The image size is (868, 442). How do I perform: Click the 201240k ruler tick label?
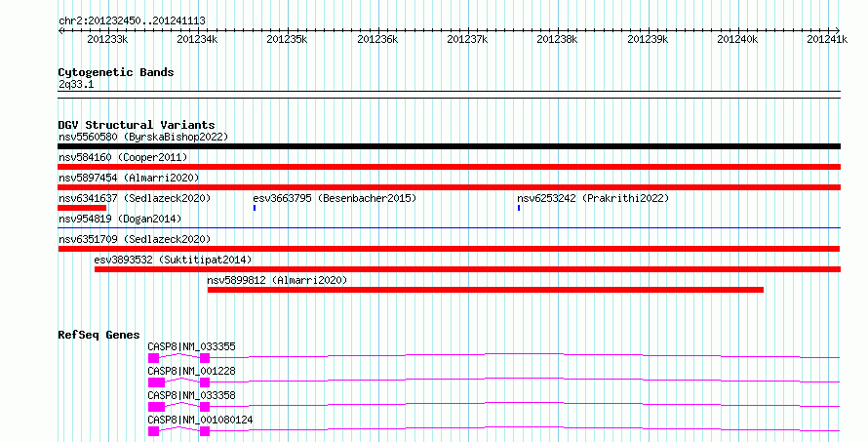[x=737, y=39]
